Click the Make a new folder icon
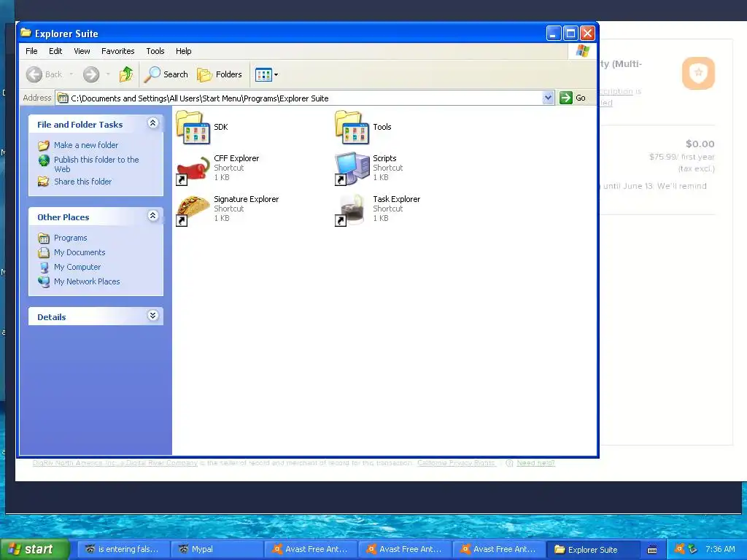 [x=43, y=145]
